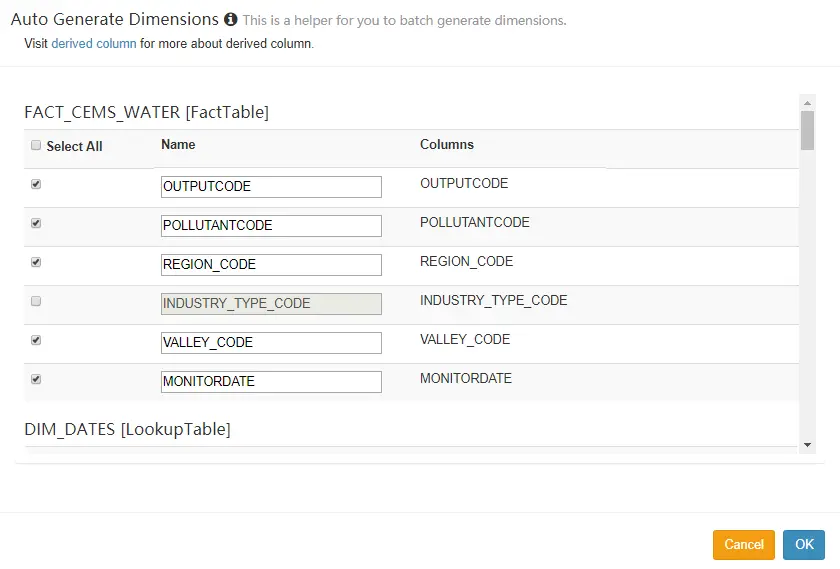Click the scrollbar up arrow
Viewport: 840px width, 569px height.
[807, 102]
